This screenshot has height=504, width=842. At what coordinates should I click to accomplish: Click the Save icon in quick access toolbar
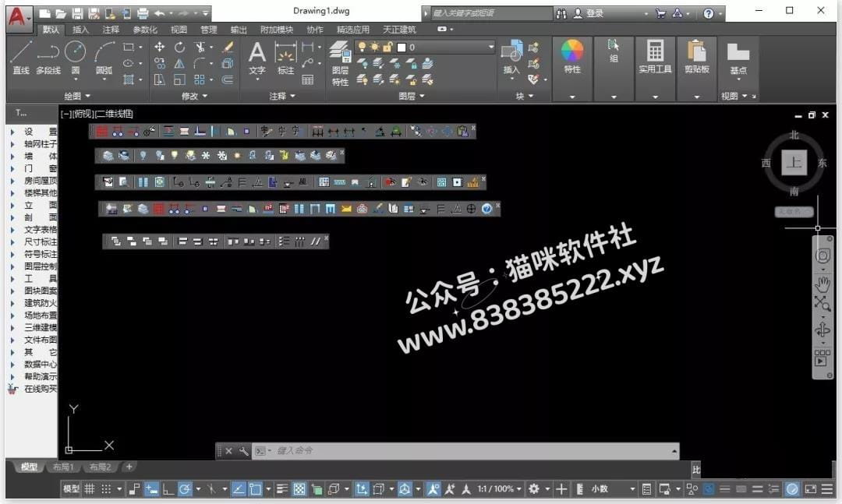pos(77,13)
